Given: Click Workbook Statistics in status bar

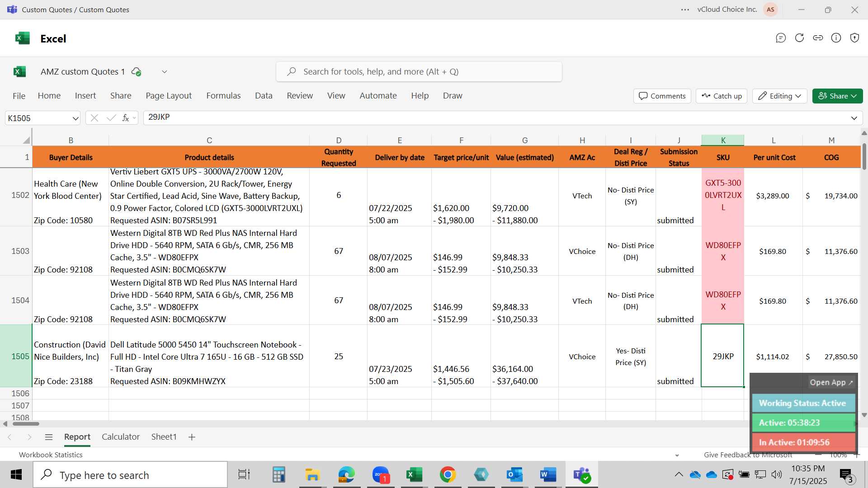Looking at the screenshot, I should point(51,455).
